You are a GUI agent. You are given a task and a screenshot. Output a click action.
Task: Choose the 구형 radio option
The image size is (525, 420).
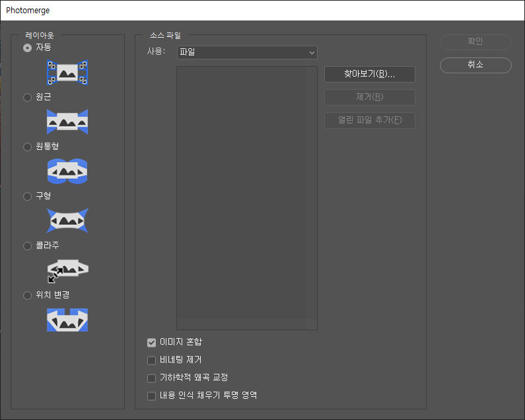28,196
